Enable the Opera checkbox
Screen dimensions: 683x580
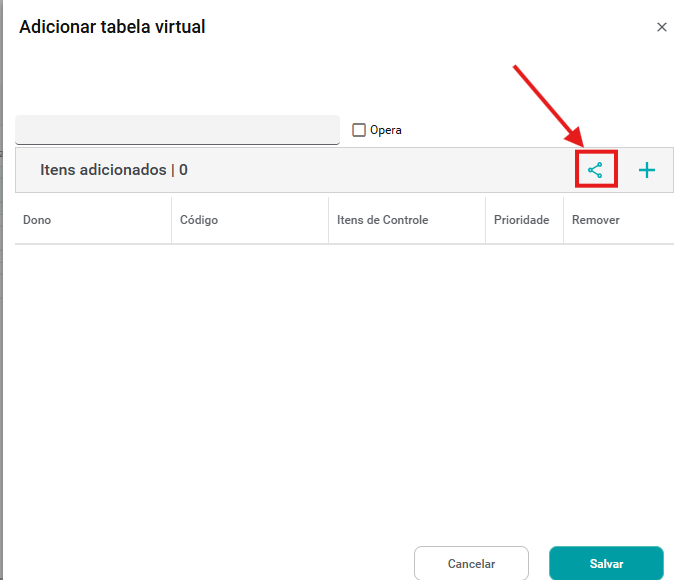[x=359, y=130]
